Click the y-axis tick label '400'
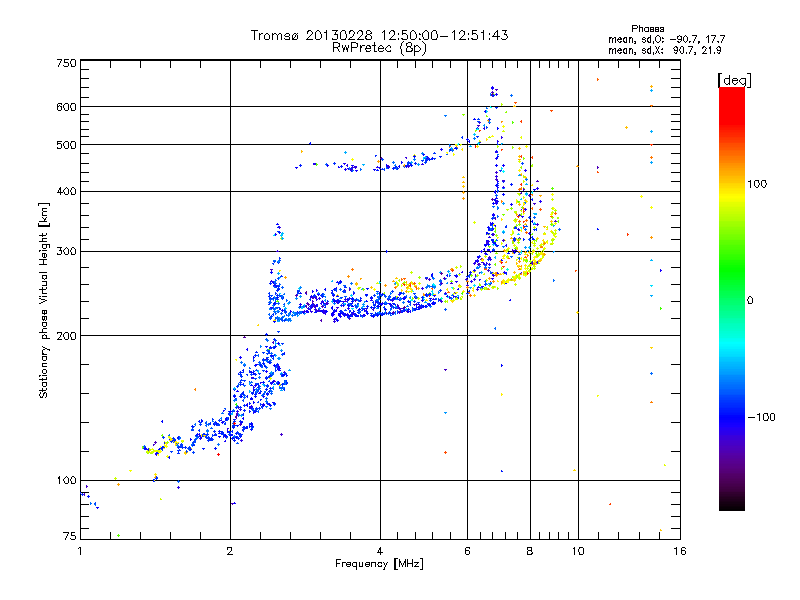This screenshot has width=800, height=600. click(66, 191)
